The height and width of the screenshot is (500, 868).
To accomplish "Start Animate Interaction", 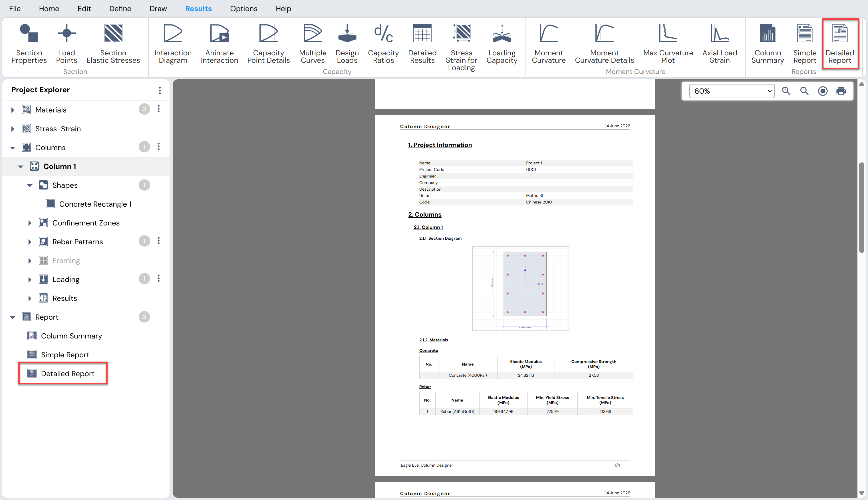I will [219, 43].
